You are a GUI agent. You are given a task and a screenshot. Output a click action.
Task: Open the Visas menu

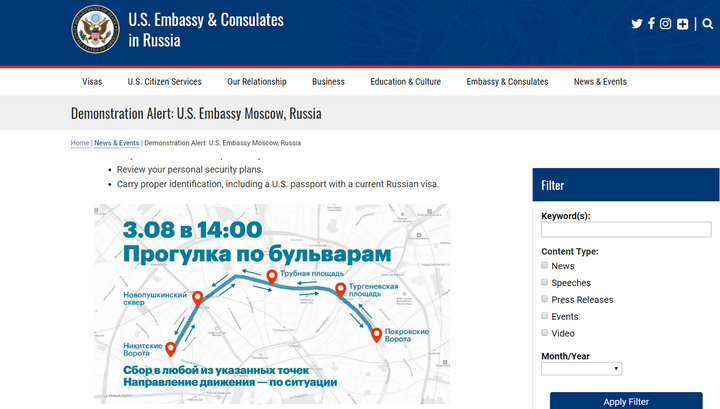[x=92, y=82]
